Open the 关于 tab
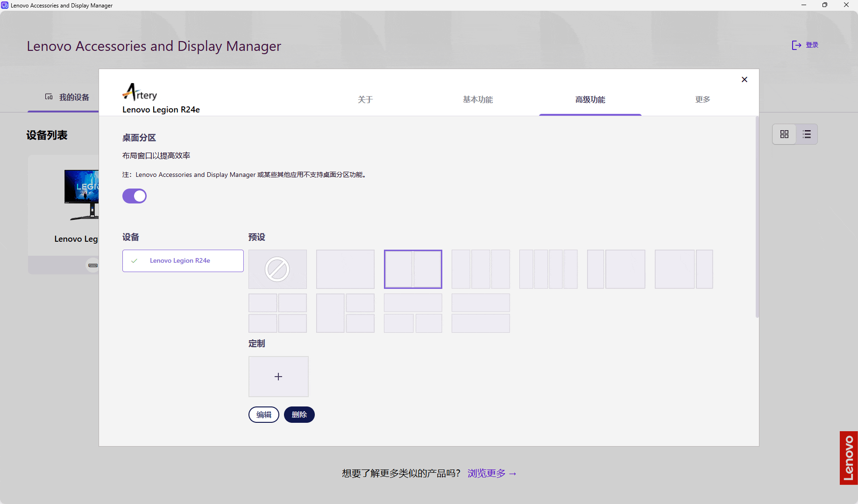Screen dimensions: 858x504 (x=365, y=99)
